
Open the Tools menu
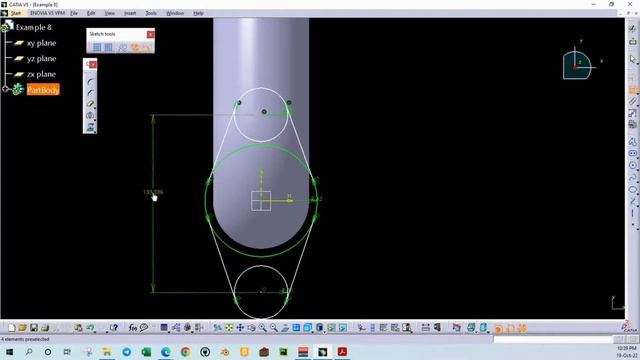tap(151, 13)
